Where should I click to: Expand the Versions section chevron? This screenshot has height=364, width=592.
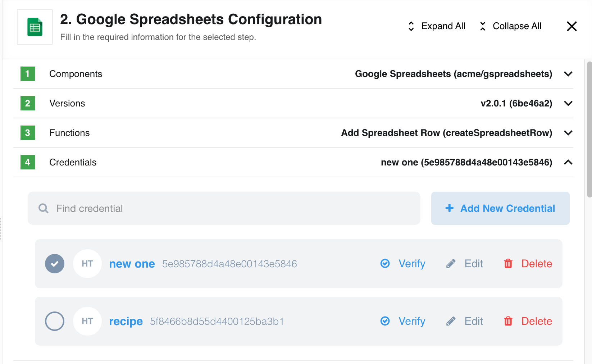(568, 103)
